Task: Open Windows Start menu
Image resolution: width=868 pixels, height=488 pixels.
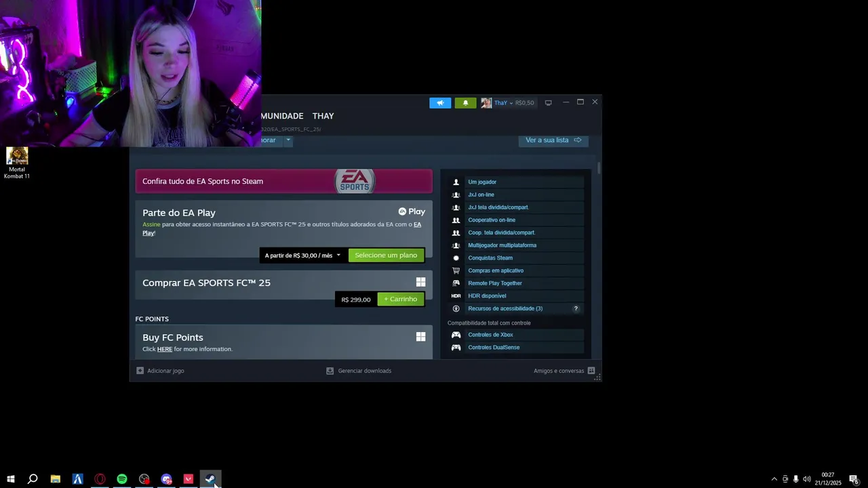Action: 10,479
